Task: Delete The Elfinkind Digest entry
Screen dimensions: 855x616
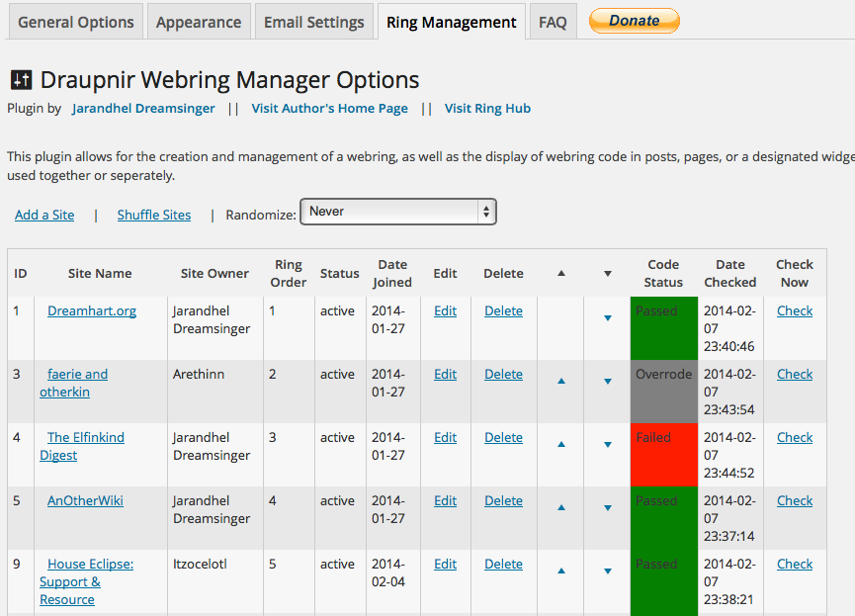Action: click(503, 437)
